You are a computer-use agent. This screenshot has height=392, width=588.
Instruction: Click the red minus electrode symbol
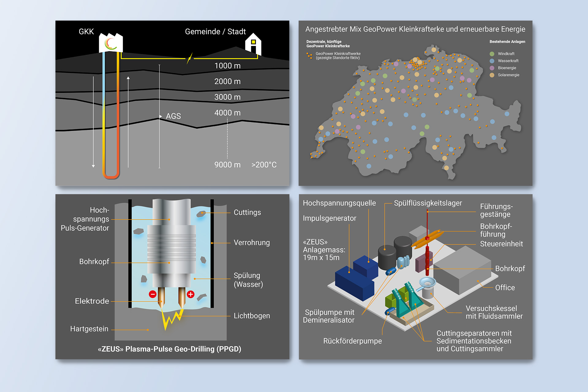coord(153,294)
